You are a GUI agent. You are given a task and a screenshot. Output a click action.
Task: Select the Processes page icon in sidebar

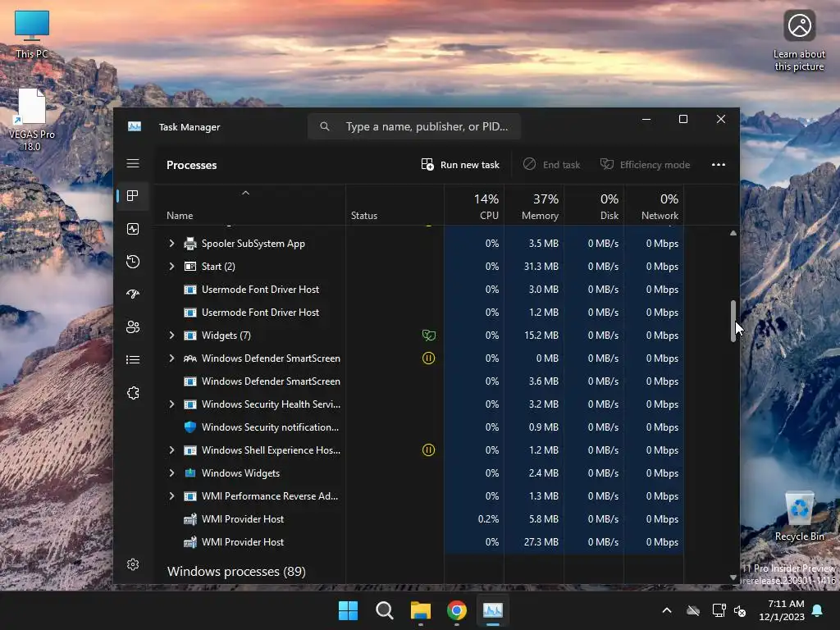pyautogui.click(x=133, y=195)
